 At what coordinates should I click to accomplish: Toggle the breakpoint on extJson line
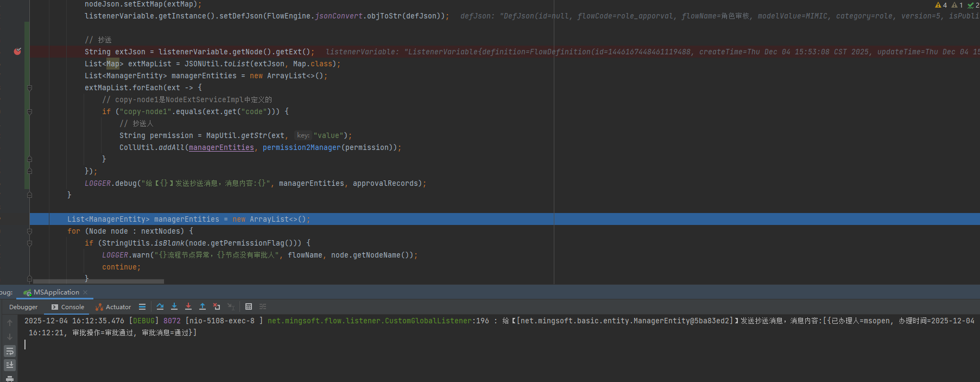click(x=17, y=52)
